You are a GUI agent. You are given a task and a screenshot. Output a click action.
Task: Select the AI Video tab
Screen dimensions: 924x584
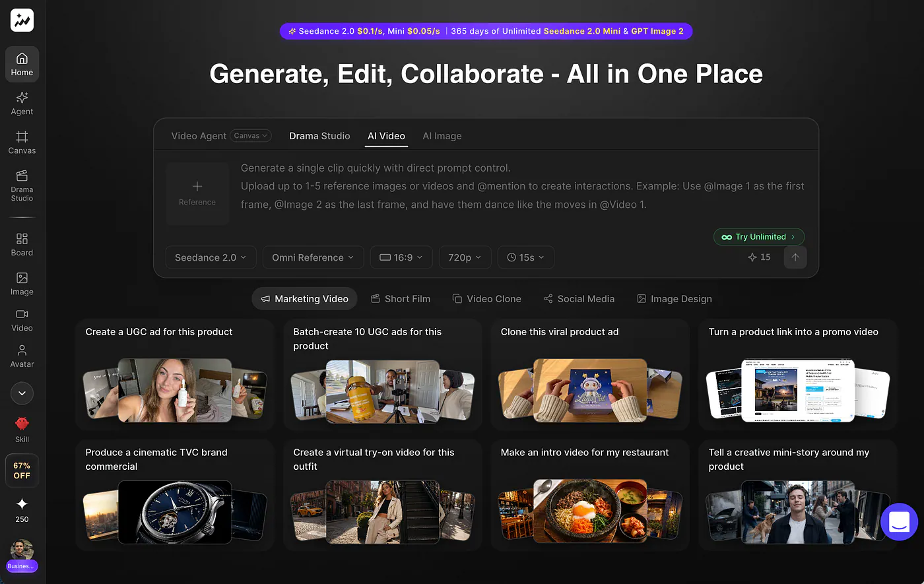pyautogui.click(x=386, y=136)
